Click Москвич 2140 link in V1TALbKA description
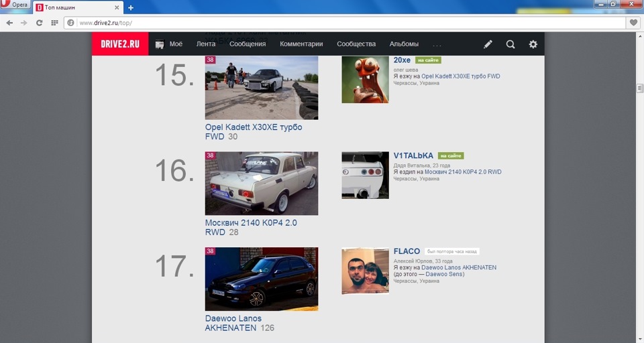644x343 pixels. 463,172
